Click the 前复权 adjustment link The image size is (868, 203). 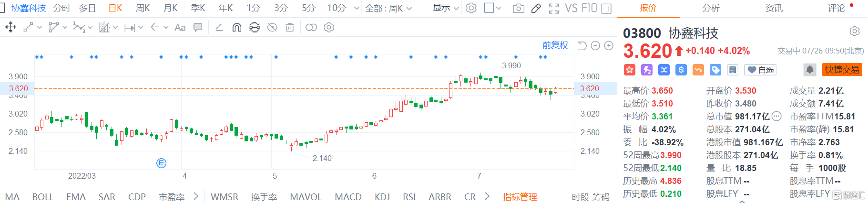tap(555, 45)
